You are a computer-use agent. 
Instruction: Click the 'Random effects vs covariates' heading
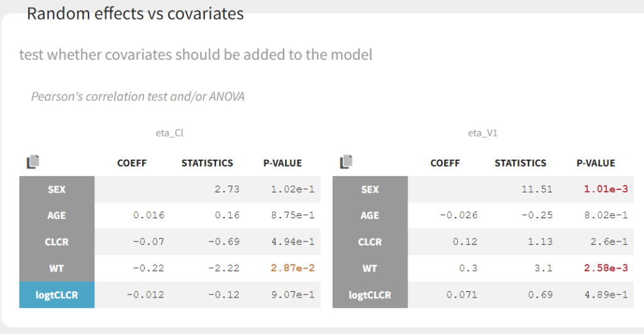135,14
